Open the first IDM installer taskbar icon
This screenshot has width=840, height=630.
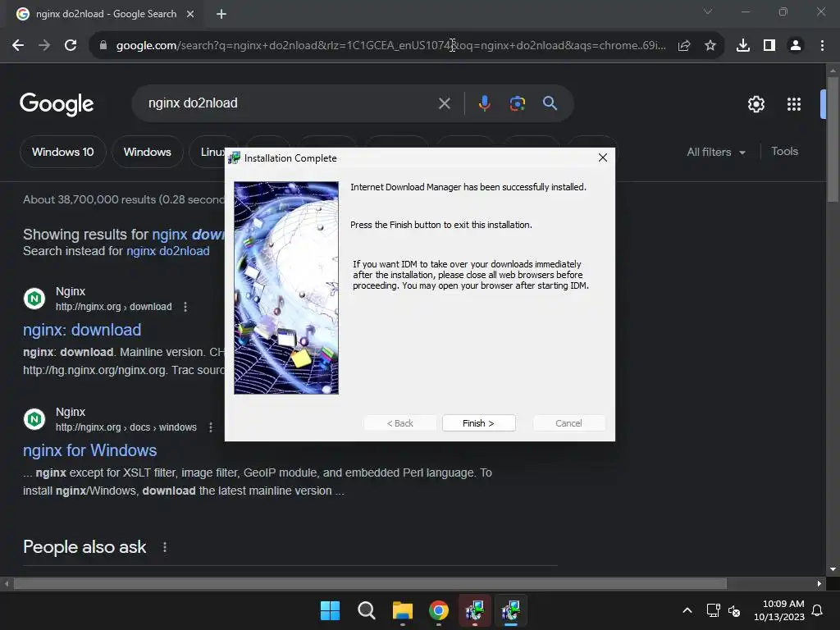[475, 610]
